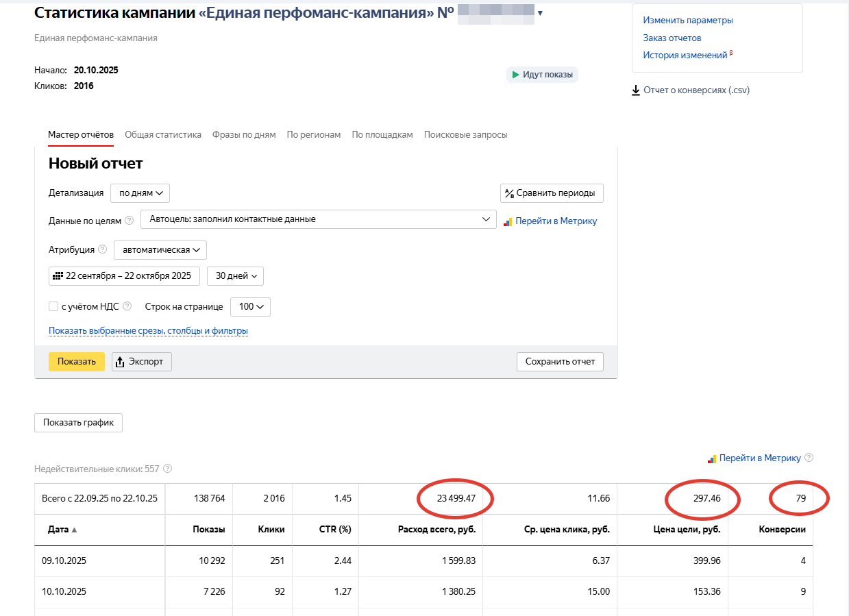The image size is (849, 616).
Task: Open the 30 дней period dropdown
Action: tap(235, 276)
